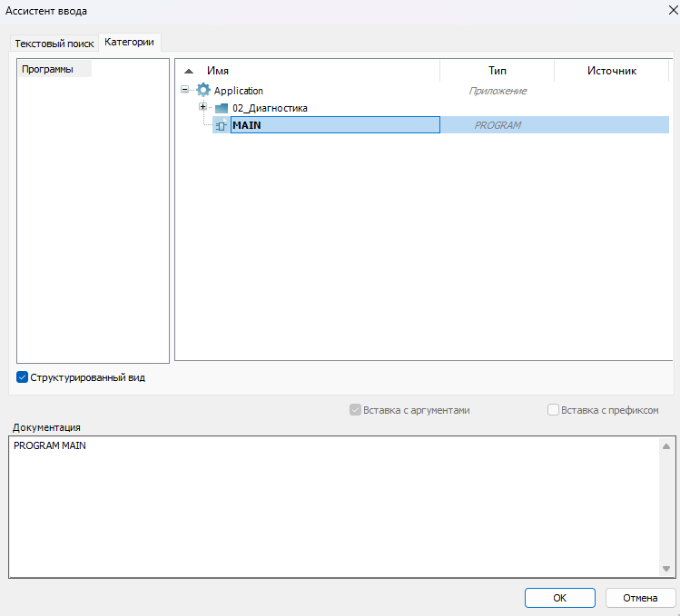Enable the Вставка с префиксом checkbox
680x616 pixels.
click(x=554, y=410)
